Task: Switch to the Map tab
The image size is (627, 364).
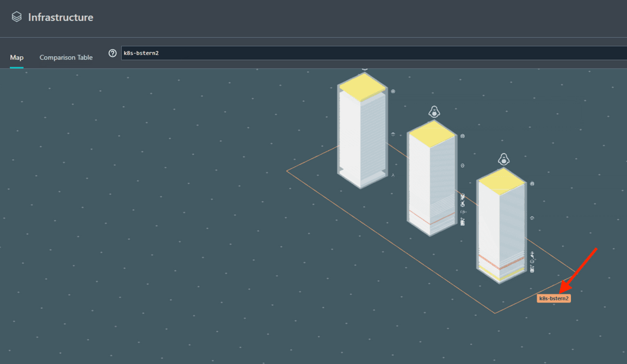Action: point(17,58)
